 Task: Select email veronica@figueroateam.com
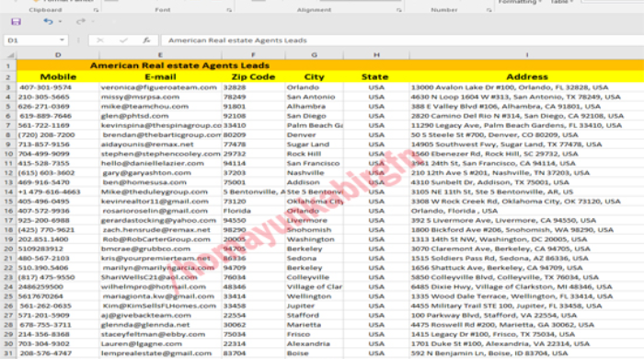[x=160, y=87]
